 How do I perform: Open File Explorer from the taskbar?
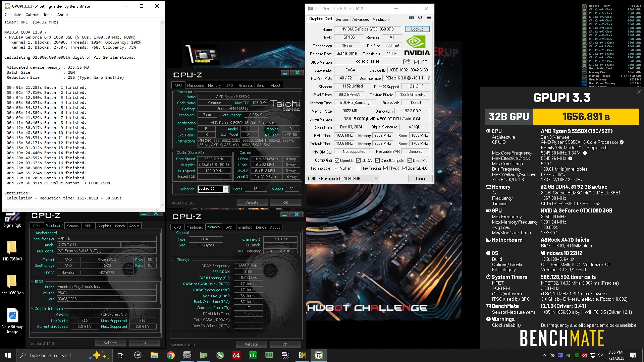click(x=154, y=355)
